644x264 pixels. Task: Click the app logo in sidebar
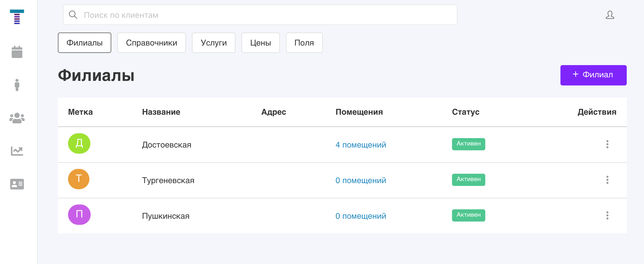click(x=17, y=17)
